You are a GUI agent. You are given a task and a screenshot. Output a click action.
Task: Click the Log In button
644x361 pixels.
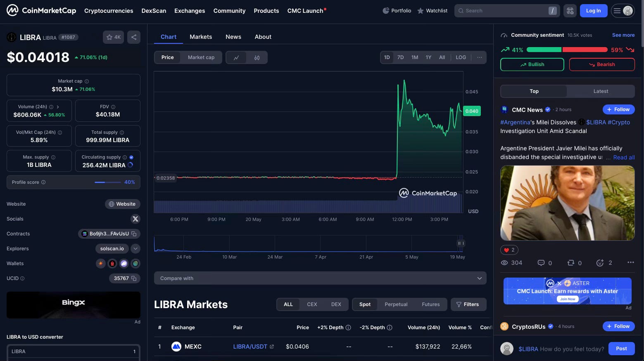pos(594,11)
